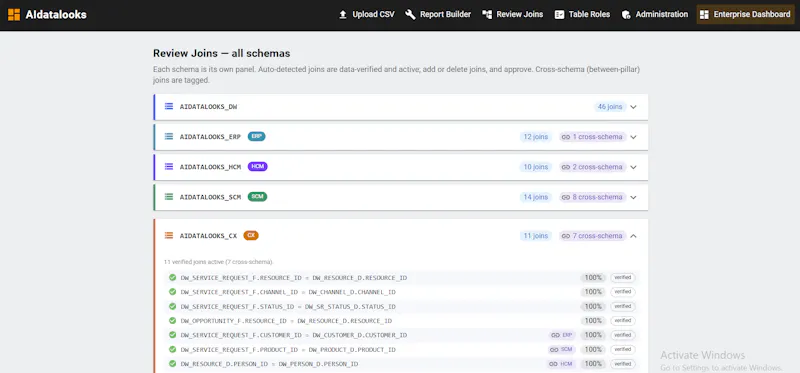
Task: Click the HCM pillar tag next to AIDATALOOKS_HCM
Action: tap(258, 167)
